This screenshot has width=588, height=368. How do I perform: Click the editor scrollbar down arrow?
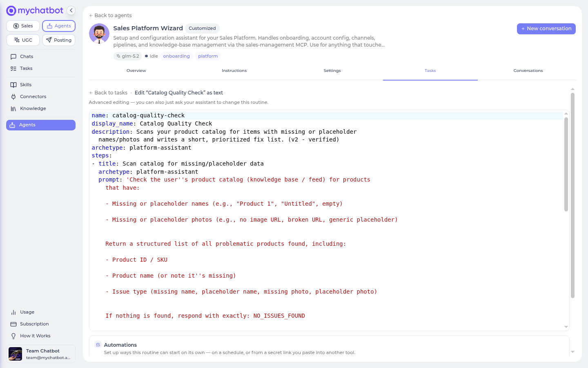(566, 327)
